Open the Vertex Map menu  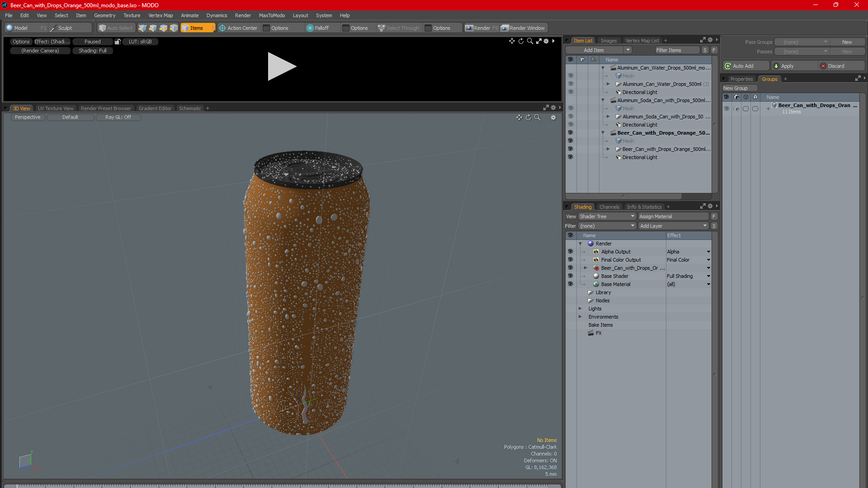point(160,15)
